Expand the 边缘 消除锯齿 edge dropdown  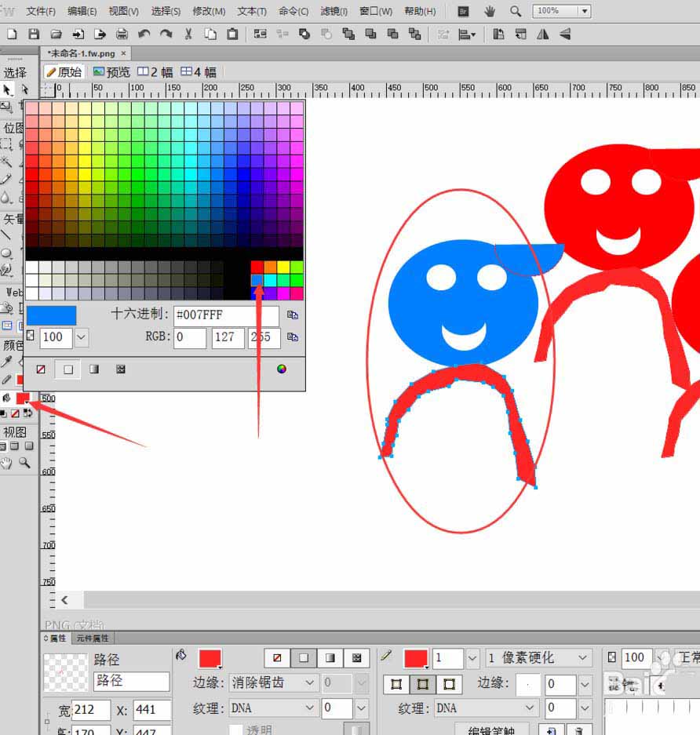point(310,683)
